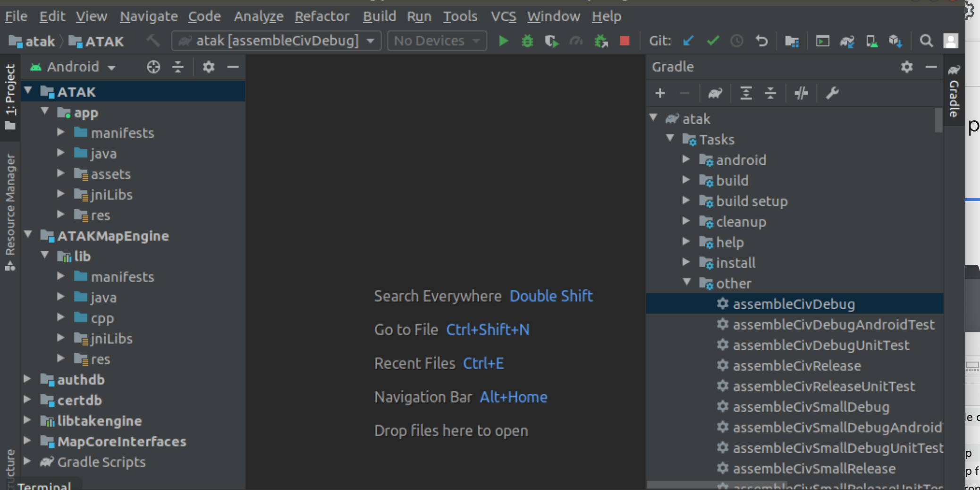Start debugging with the bug icon
Viewport: 980px width, 490px height.
click(x=527, y=41)
